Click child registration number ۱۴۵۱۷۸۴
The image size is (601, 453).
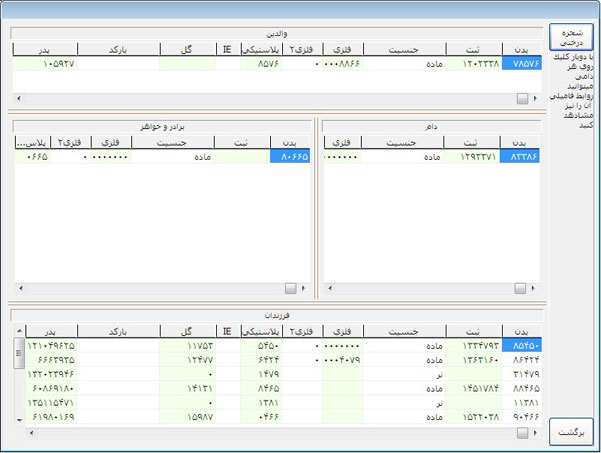tap(474, 388)
